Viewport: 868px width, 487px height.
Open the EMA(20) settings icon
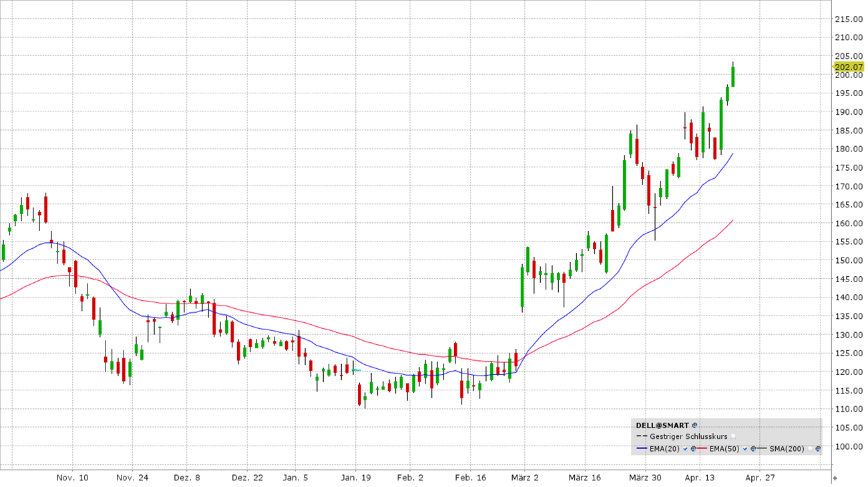(692, 449)
